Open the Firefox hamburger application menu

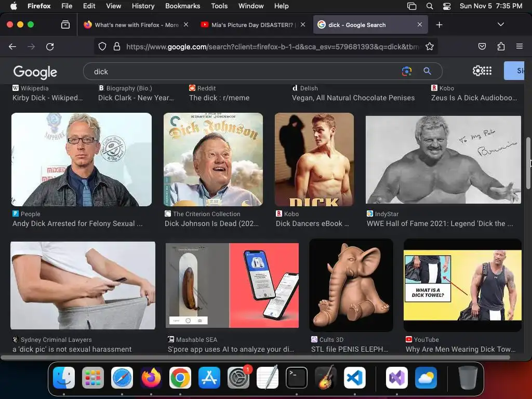click(x=520, y=46)
